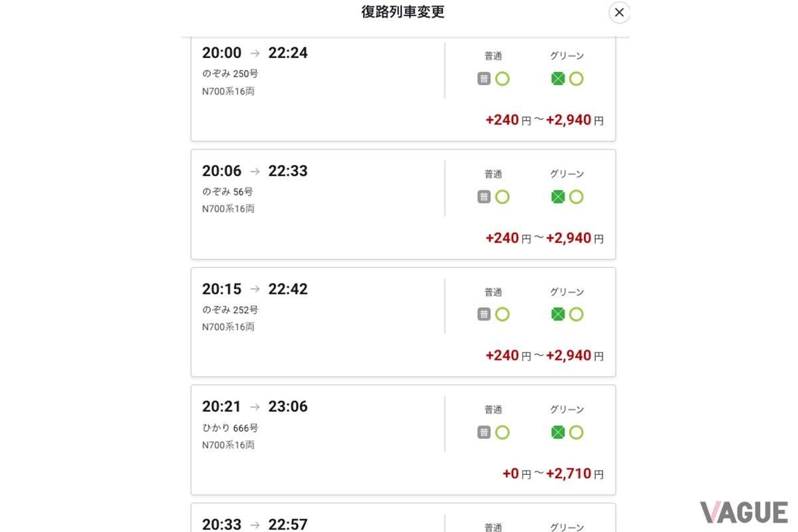Select the 普 ordinary seat icon on Nozomi 250

[x=483, y=78]
